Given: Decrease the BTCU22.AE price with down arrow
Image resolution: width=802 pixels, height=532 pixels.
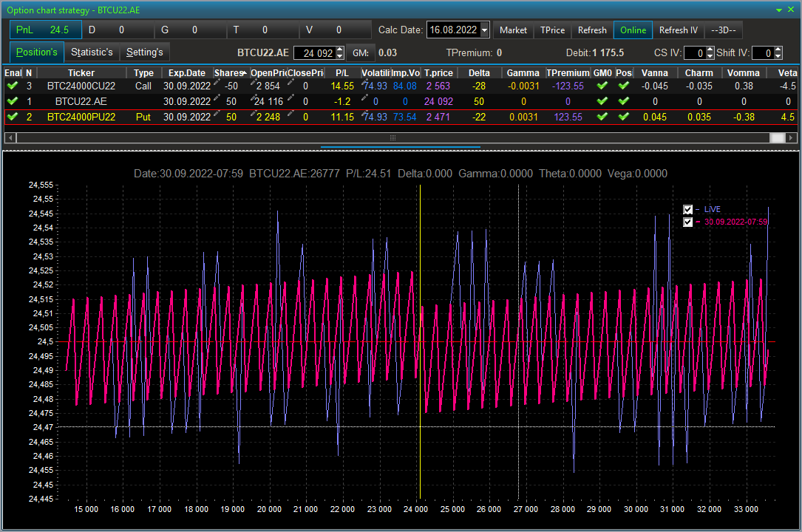Looking at the screenshot, I should pos(340,55).
